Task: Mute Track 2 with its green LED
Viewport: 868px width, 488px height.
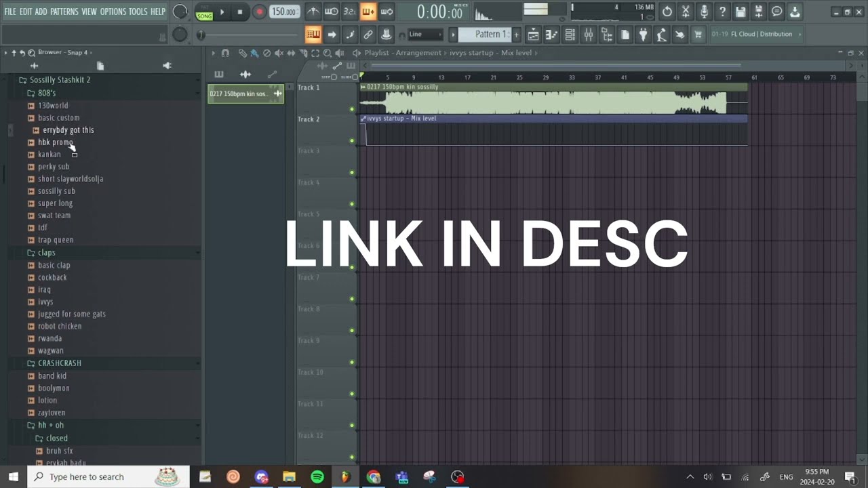Action: (x=352, y=141)
